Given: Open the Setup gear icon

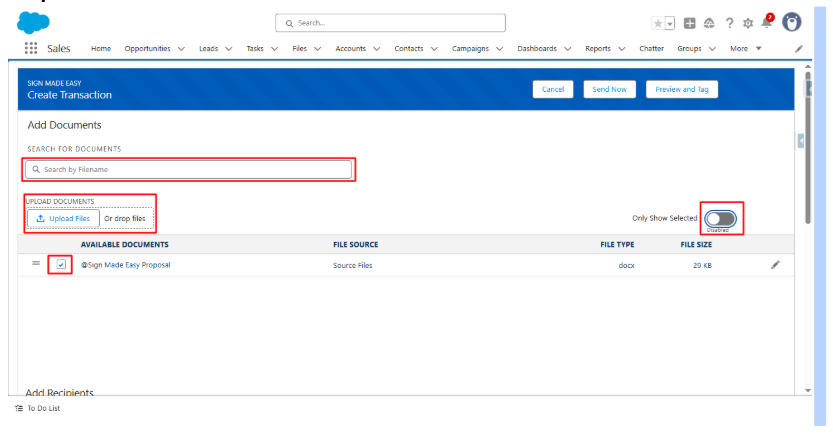Looking at the screenshot, I should [748, 23].
